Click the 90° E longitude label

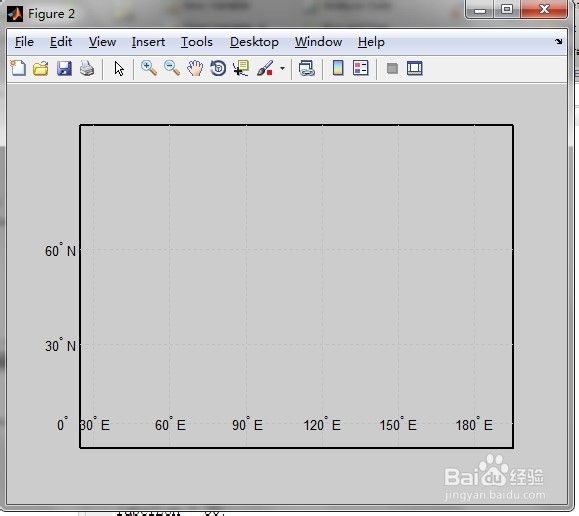247,424
